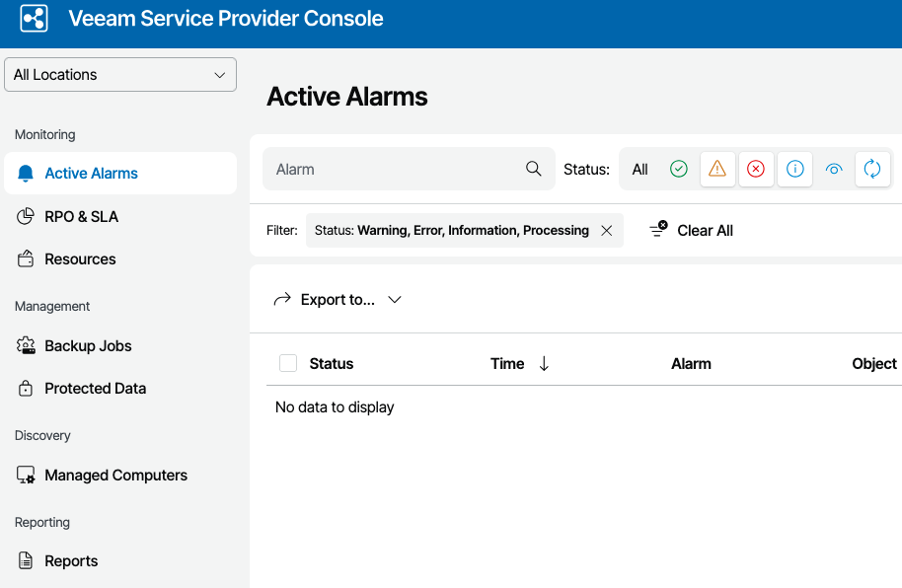Image resolution: width=902 pixels, height=588 pixels.
Task: Click the Export to... button
Action: (x=338, y=300)
